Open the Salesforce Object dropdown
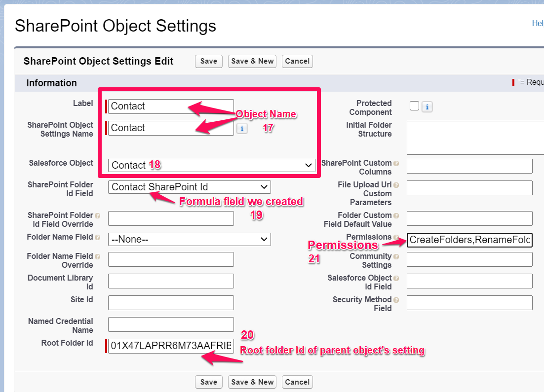The image size is (544, 392). point(212,165)
